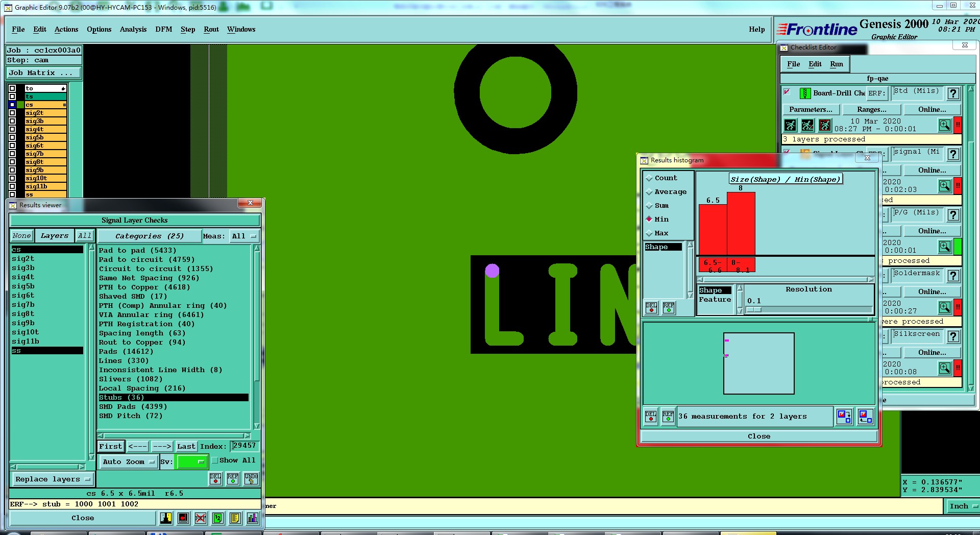Click the Ranges... button
Image resolution: width=980 pixels, height=535 pixels.
pyautogui.click(x=872, y=110)
